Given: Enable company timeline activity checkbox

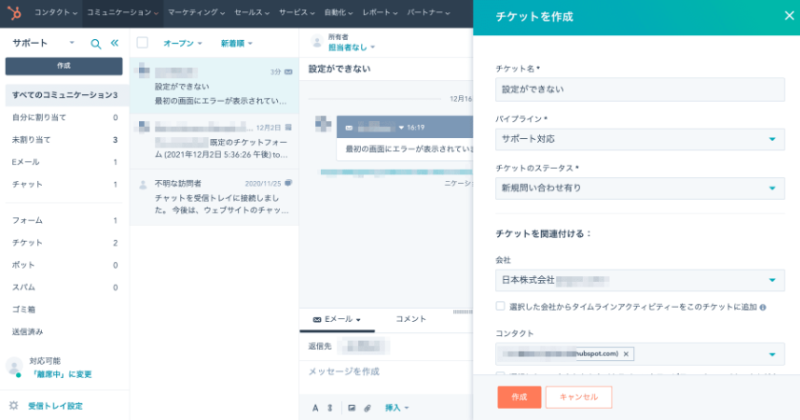Looking at the screenshot, I should [x=500, y=306].
